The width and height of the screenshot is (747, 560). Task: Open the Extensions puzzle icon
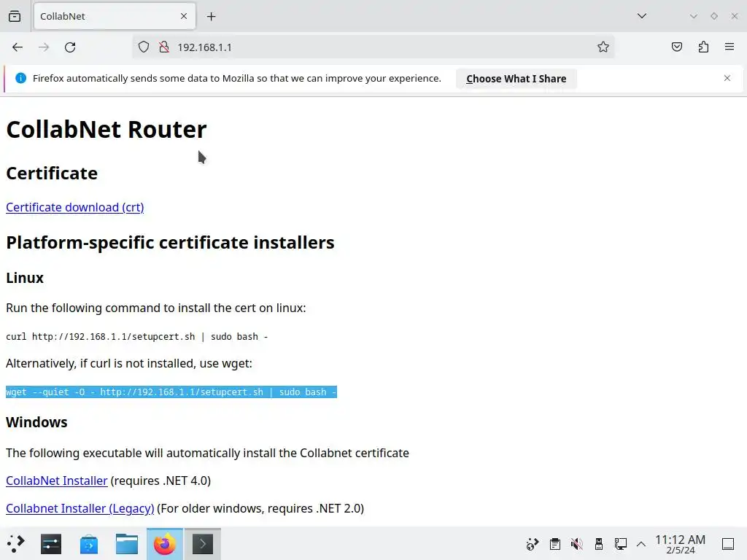pyautogui.click(x=703, y=47)
